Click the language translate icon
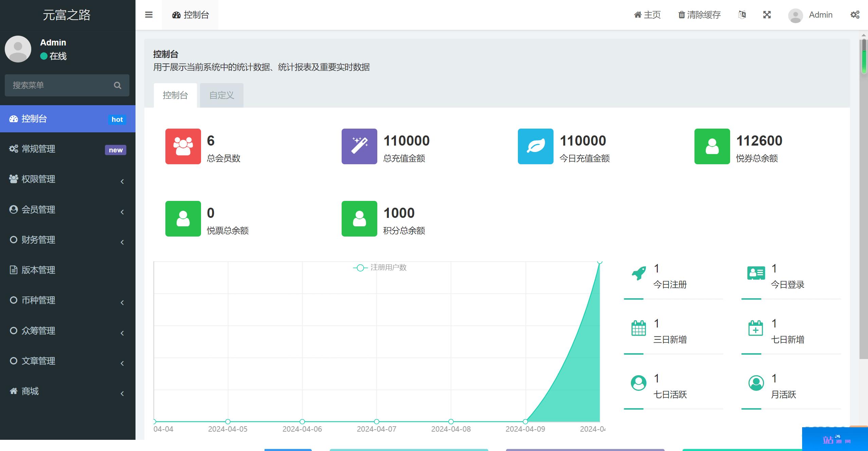Viewport: 868px width, 451px height. coord(742,15)
